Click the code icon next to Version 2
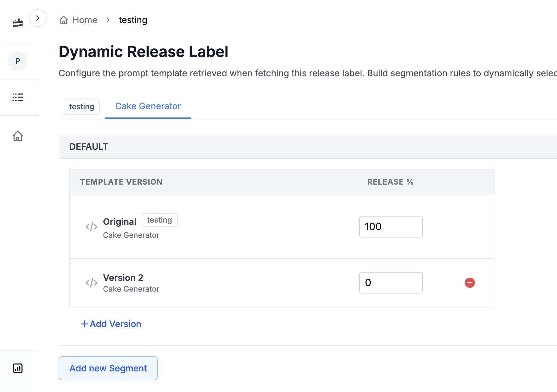This screenshot has height=392, width=557. click(x=91, y=282)
